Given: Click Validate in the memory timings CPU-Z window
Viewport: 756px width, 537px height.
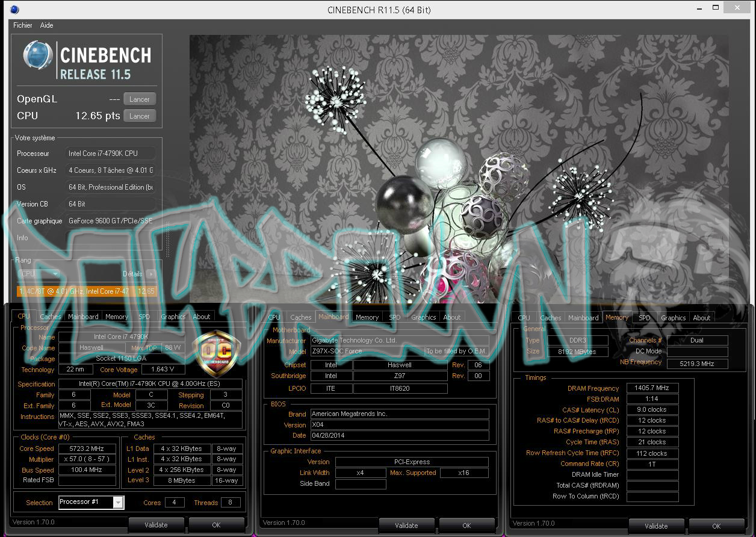Looking at the screenshot, I should (x=656, y=526).
